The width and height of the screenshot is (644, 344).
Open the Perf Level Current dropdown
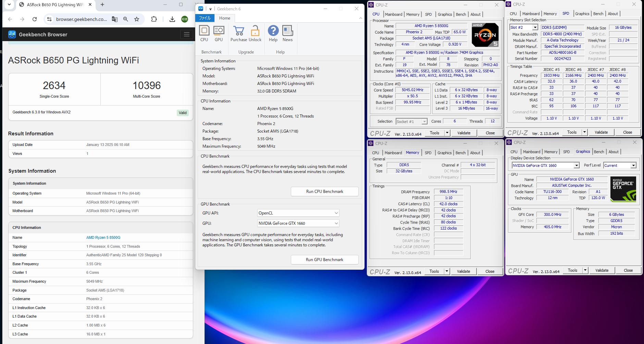620,165
